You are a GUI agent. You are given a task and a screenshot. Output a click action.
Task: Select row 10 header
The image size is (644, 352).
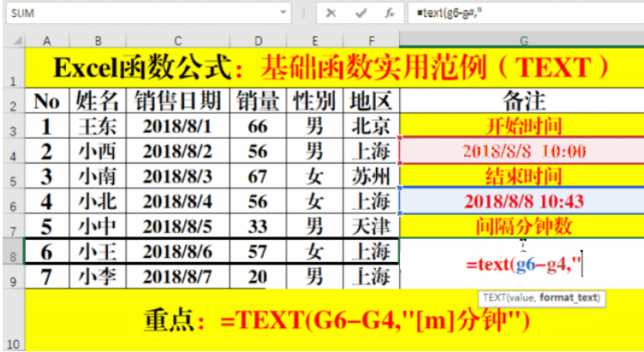click(x=14, y=320)
